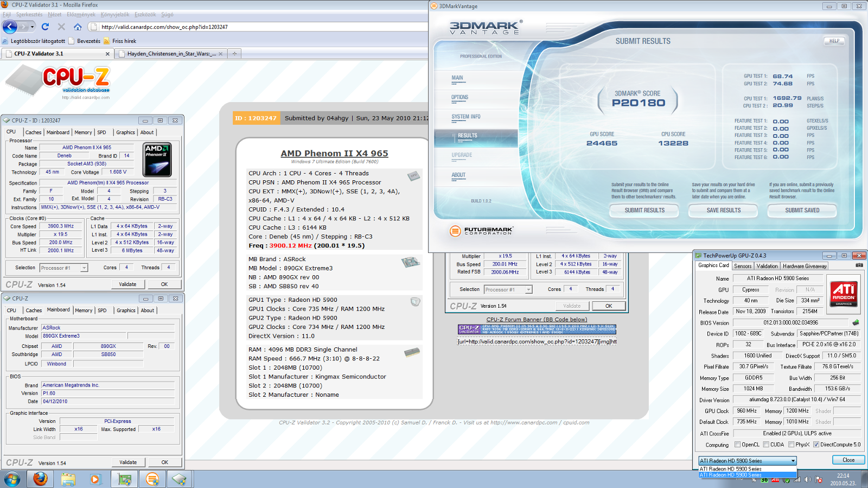Open Memory tab in lower CPU-Z window
Image resolution: width=868 pixels, height=488 pixels.
point(84,310)
